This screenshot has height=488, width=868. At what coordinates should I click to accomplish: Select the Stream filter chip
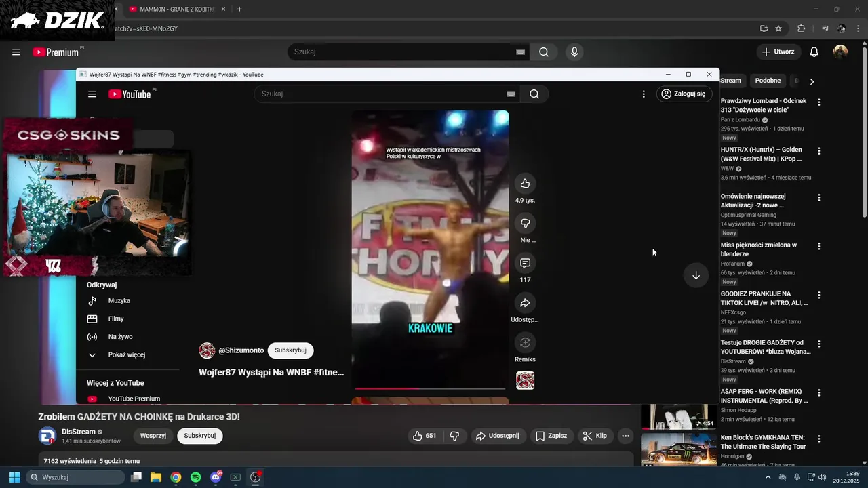click(x=731, y=81)
